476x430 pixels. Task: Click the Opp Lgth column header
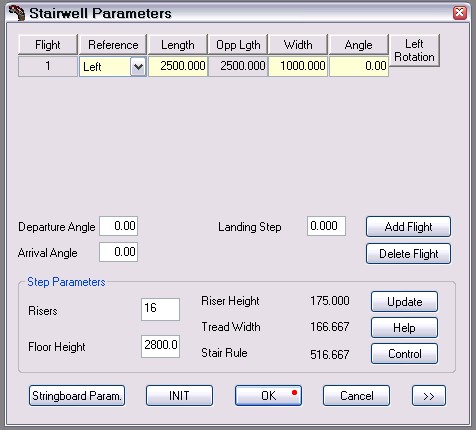(x=238, y=44)
